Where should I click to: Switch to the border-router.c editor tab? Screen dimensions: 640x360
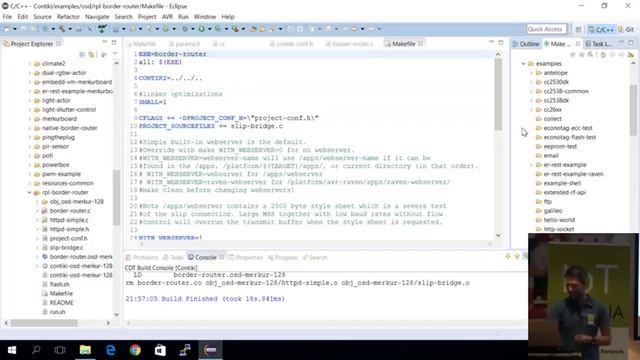(349, 44)
